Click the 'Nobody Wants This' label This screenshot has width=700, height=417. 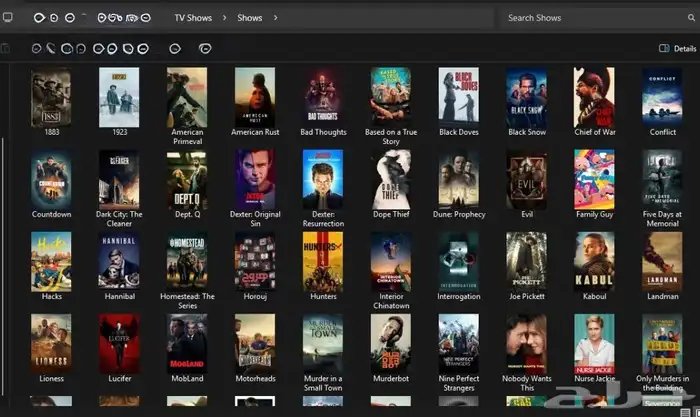coord(527,383)
